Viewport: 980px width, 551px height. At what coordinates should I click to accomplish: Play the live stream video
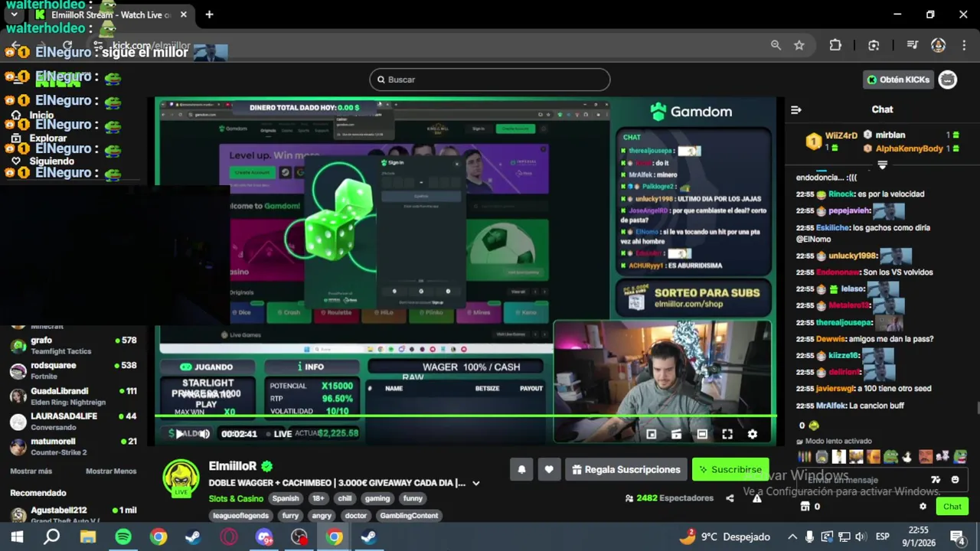coord(178,434)
